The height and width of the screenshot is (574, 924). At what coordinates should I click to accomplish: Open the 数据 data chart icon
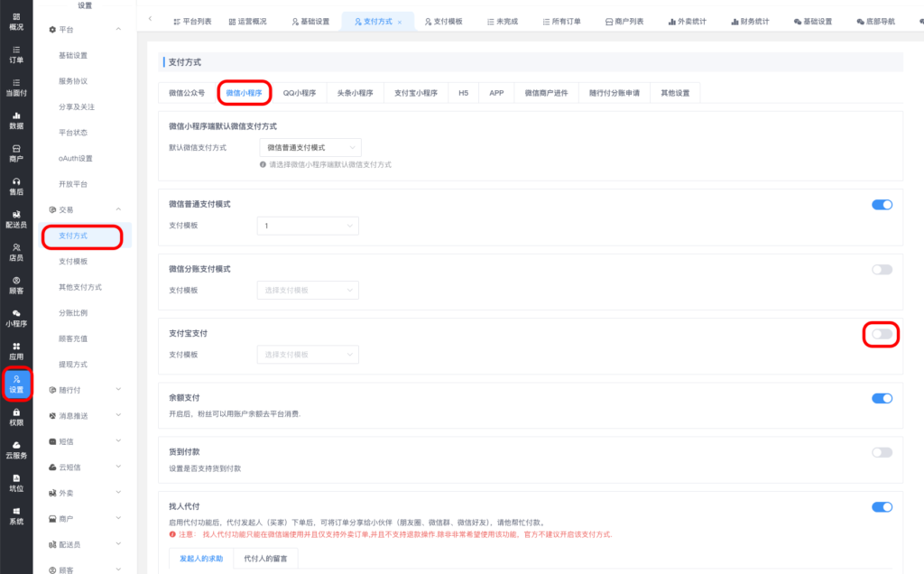pos(16,120)
